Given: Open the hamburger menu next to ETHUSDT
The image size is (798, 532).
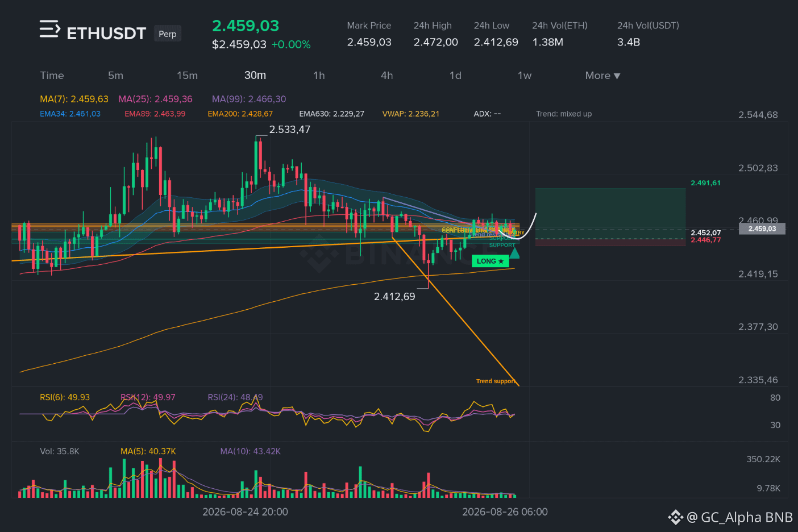Looking at the screenshot, I should [x=49, y=29].
